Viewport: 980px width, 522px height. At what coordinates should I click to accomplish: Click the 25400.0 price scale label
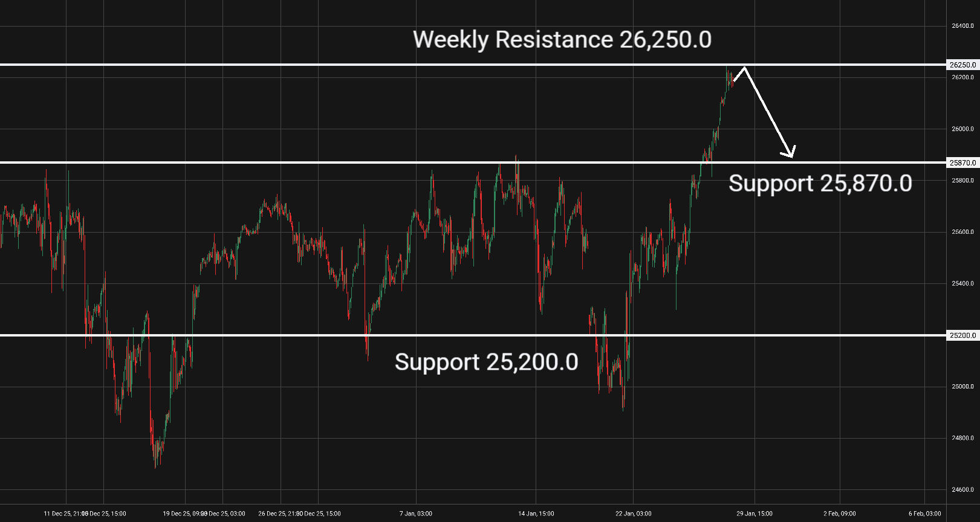coord(962,283)
